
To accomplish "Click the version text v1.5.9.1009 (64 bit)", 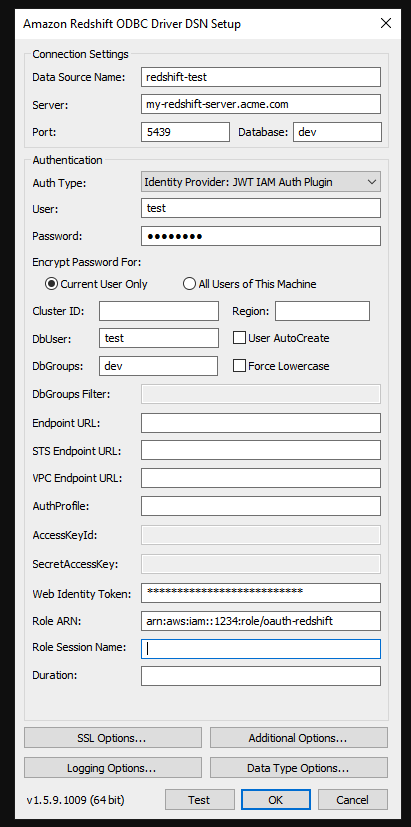I will 75,800.
